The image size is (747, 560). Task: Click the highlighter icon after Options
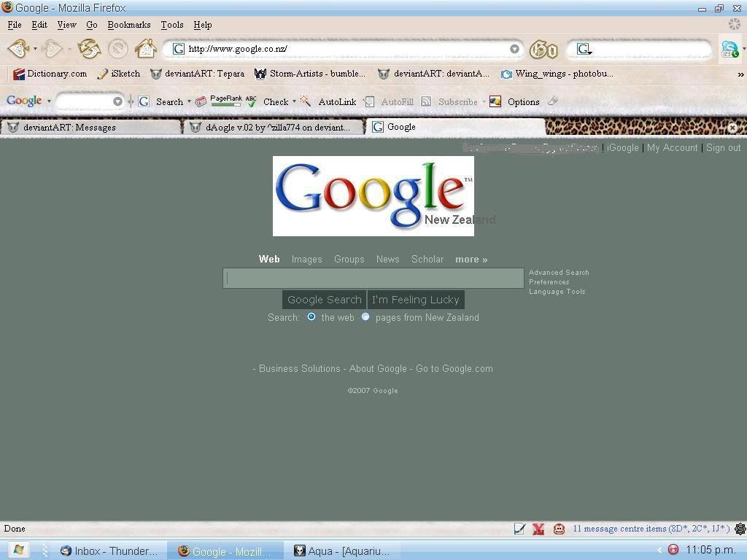pyautogui.click(x=553, y=101)
